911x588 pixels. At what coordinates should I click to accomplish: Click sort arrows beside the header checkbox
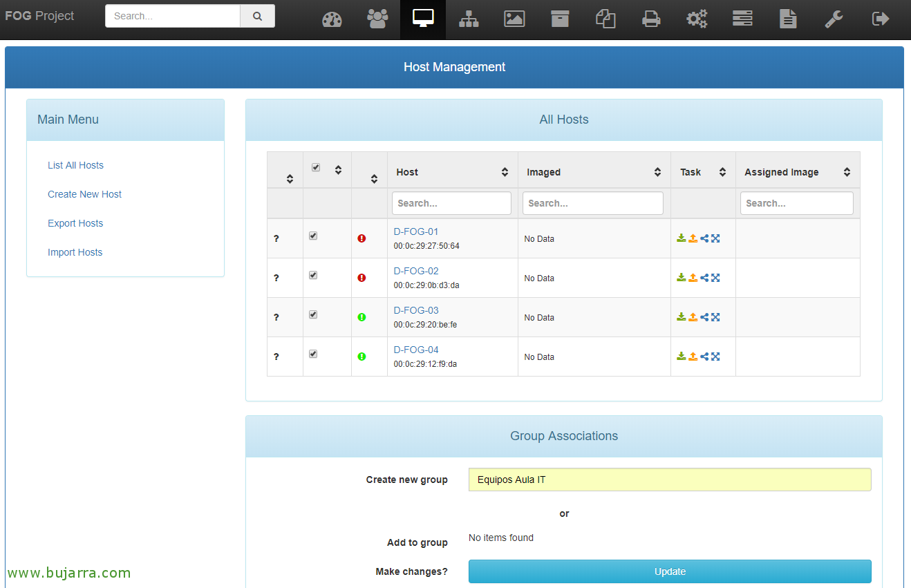(x=338, y=170)
